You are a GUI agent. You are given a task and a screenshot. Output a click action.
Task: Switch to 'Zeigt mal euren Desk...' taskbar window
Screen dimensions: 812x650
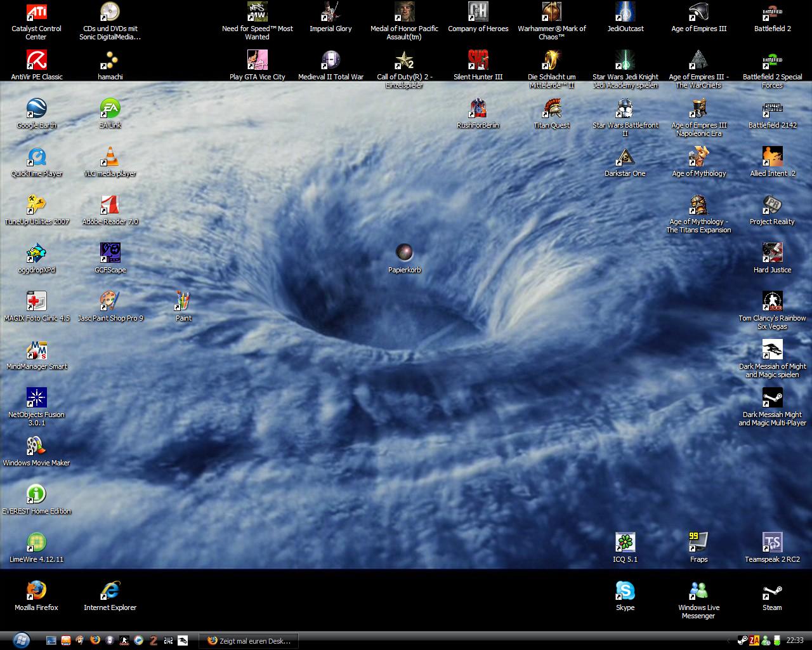(x=248, y=640)
